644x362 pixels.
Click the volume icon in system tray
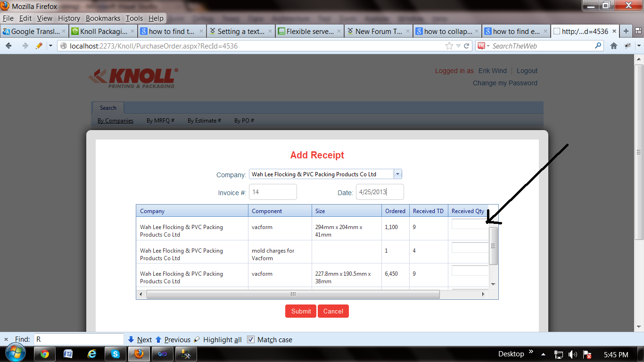(573, 354)
